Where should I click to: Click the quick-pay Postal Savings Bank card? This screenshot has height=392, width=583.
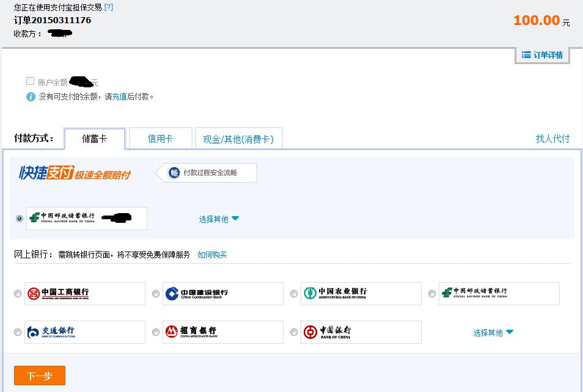click(87, 219)
